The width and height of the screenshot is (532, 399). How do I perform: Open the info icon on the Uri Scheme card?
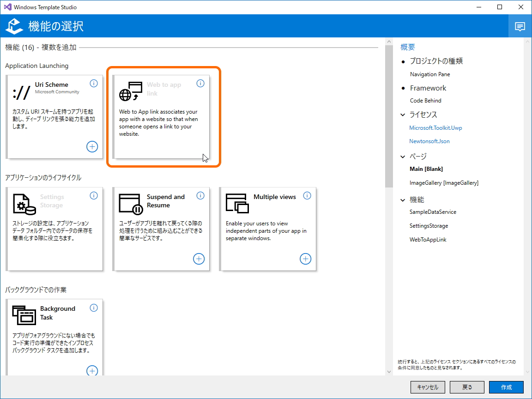(x=94, y=83)
